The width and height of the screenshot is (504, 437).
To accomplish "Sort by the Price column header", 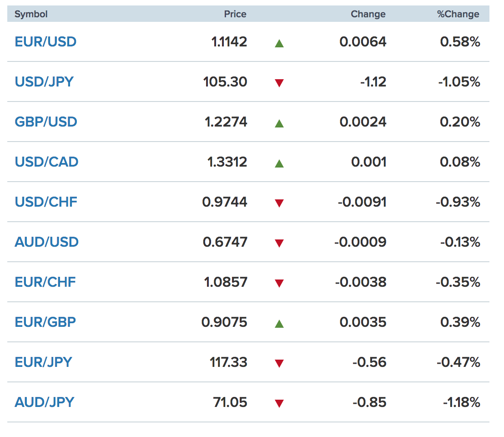I will click(x=235, y=14).
